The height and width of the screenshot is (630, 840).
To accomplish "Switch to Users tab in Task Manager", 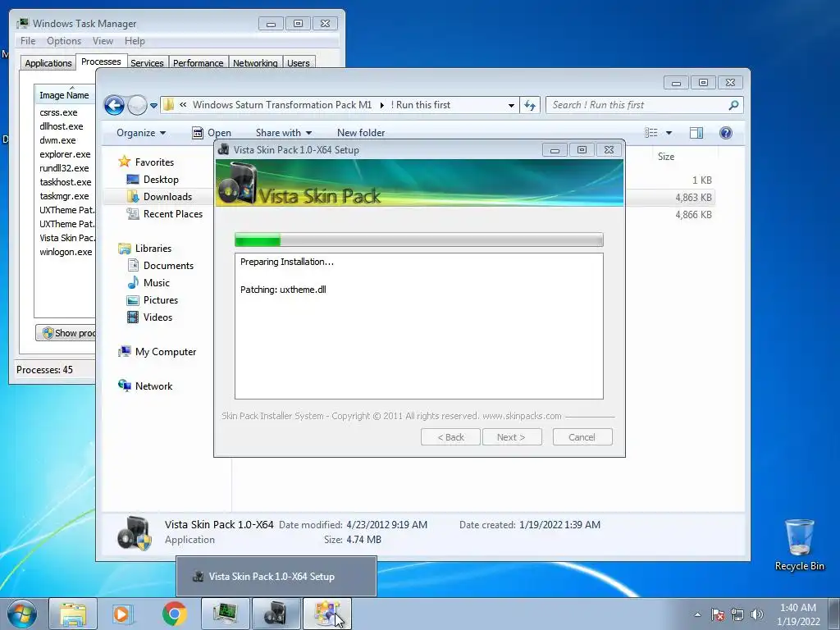I will click(x=299, y=62).
